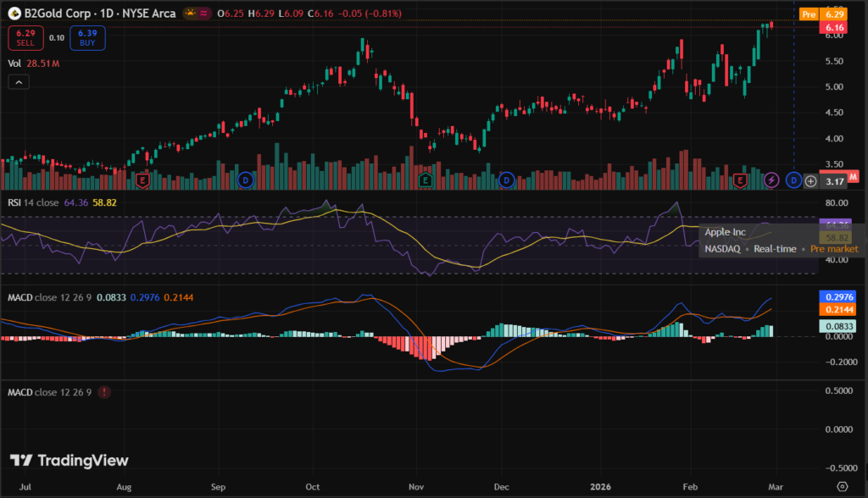Open chart settings gear at bottom-right corner
This screenshot has height=498, width=868.
point(841,486)
